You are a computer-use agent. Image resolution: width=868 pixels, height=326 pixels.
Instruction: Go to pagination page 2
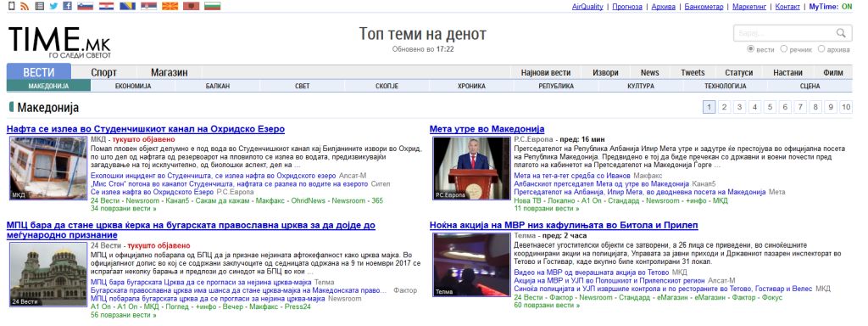tap(724, 107)
